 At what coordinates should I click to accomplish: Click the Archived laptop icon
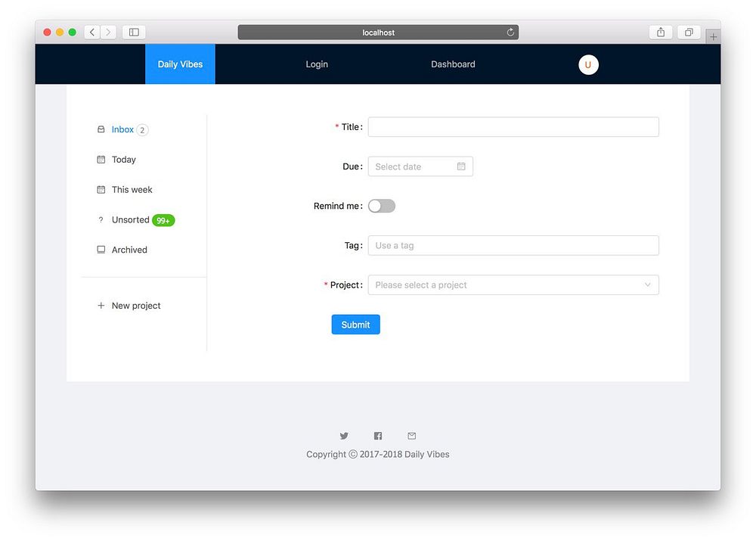point(101,250)
